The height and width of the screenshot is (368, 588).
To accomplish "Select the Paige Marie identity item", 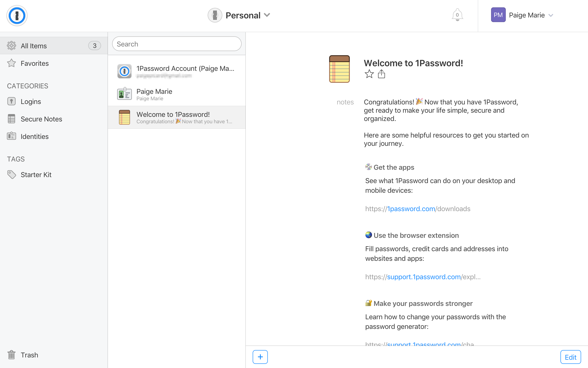I will 177,94.
